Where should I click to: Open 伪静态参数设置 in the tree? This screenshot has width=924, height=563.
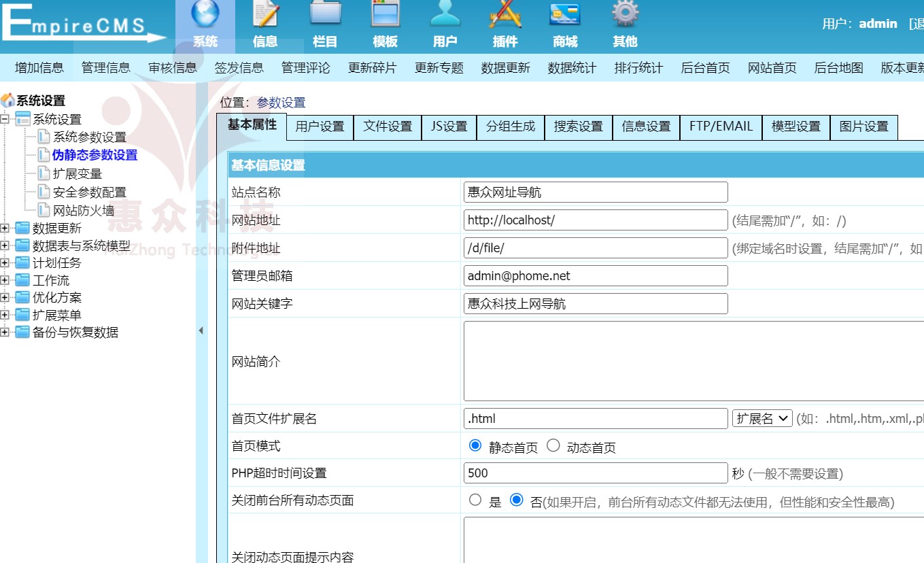tap(95, 155)
